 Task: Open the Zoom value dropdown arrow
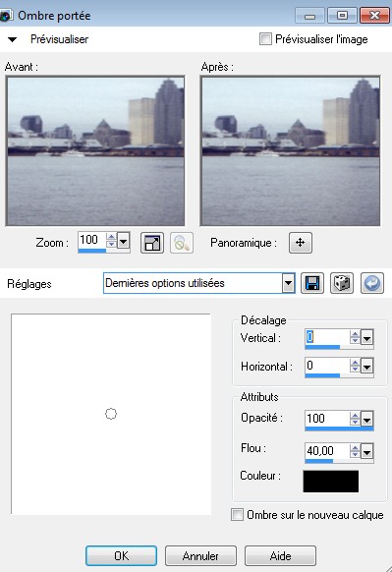pos(124,241)
